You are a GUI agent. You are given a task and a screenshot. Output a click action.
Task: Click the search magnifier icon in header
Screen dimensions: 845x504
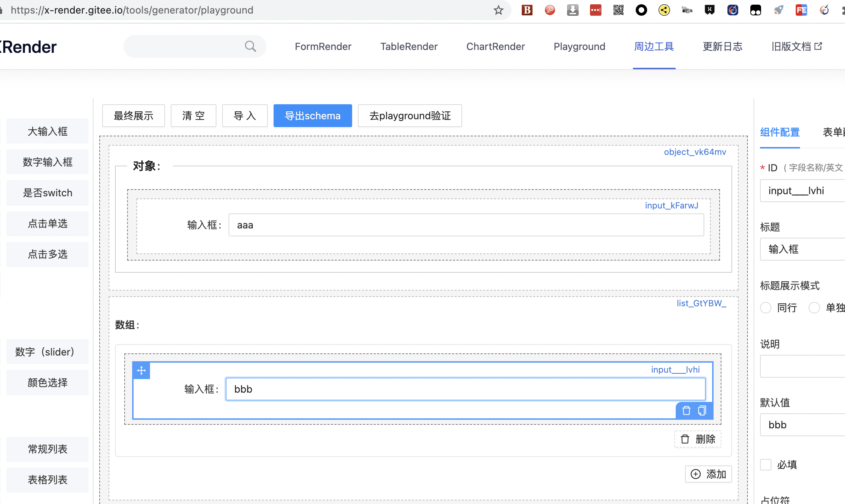250,46
